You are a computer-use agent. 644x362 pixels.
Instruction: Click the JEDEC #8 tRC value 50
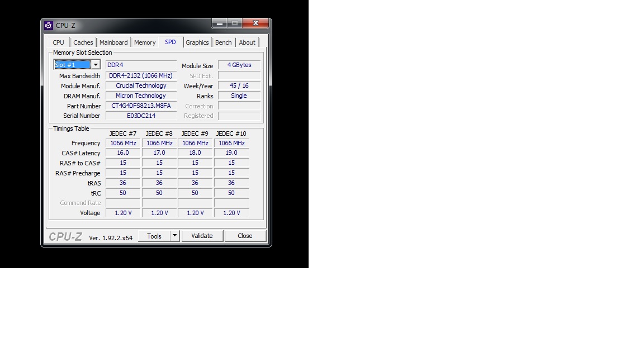coord(159,193)
